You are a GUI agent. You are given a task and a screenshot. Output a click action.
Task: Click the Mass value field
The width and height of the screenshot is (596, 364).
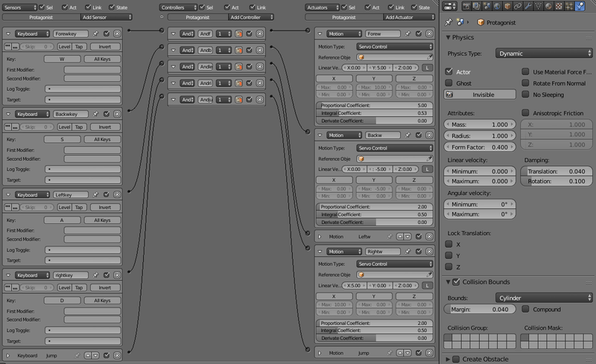[480, 124]
